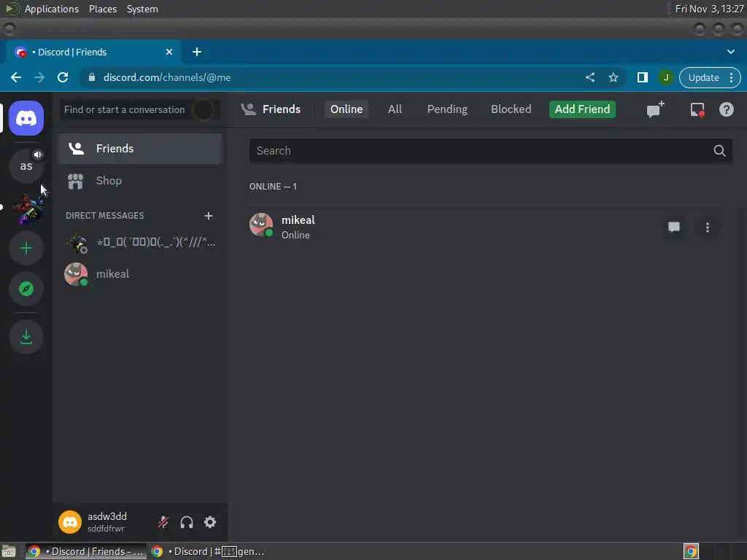Screen dimensions: 747x560
Task: Click the Download Apps icon
Action: click(x=26, y=337)
